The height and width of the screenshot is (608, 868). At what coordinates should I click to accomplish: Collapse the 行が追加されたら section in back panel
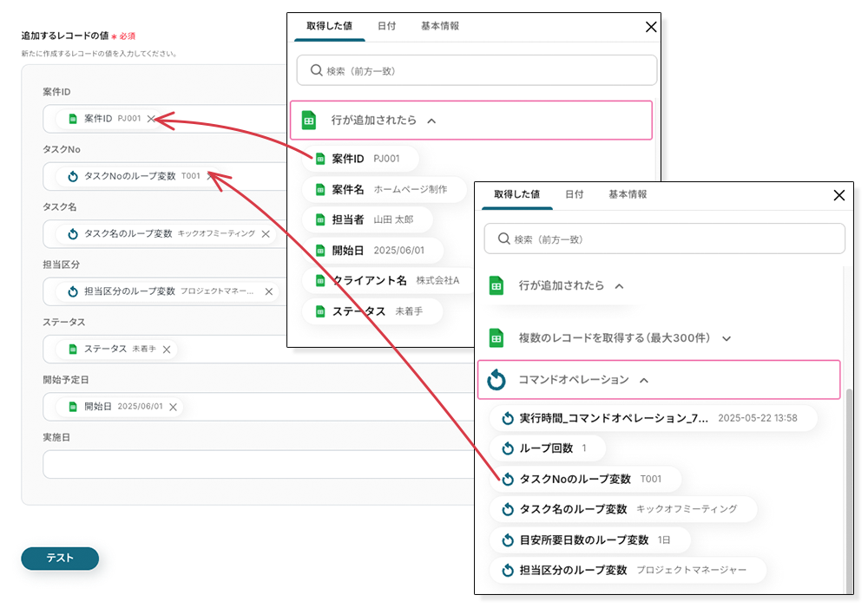[x=431, y=121]
